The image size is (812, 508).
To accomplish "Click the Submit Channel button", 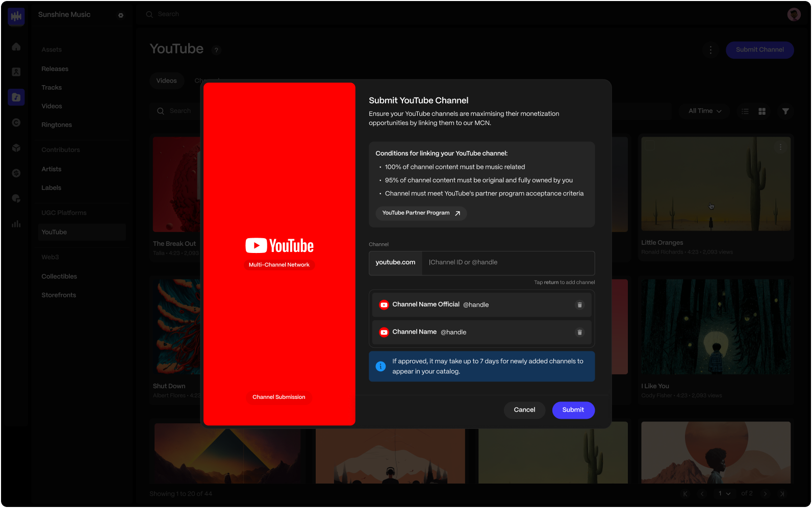I will point(759,50).
